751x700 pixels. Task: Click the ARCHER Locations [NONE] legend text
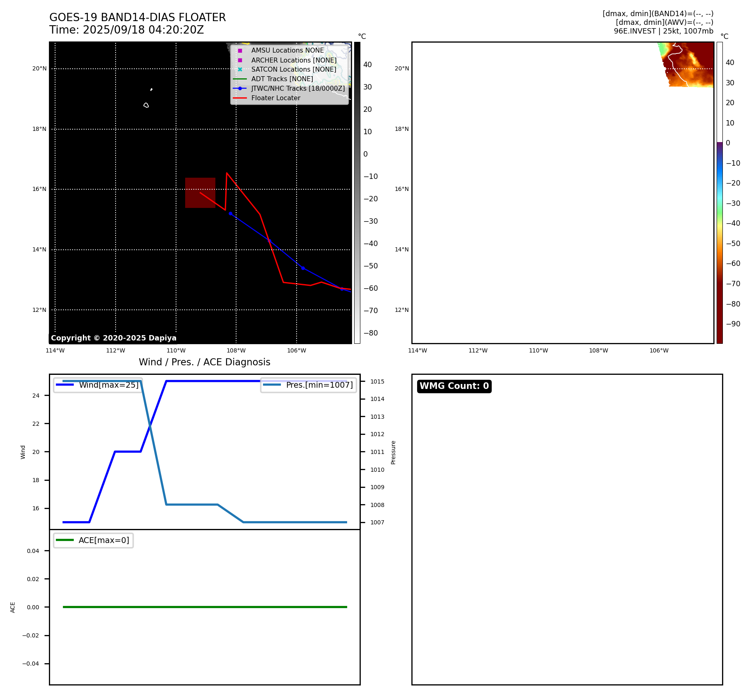point(294,60)
